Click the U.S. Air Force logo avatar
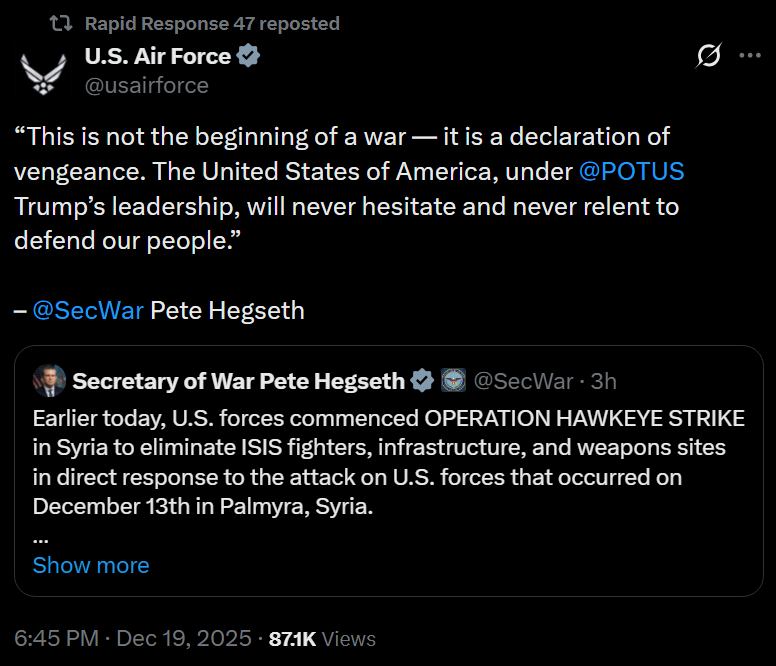Screen dimensions: 776x666 (43, 72)
